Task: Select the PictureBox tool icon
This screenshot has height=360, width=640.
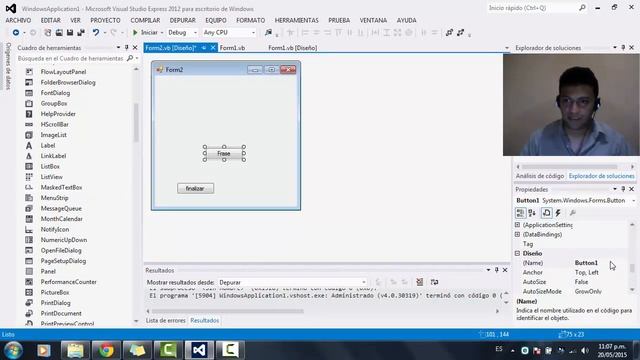Action: click(x=29, y=292)
